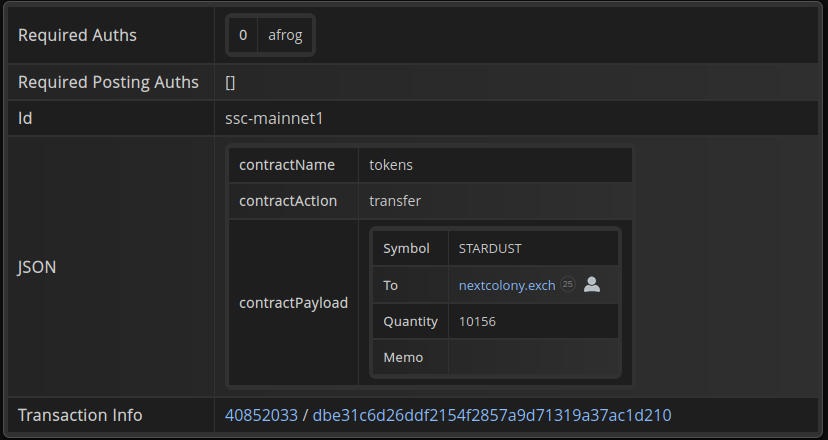Click the Symbol field label

(x=406, y=249)
